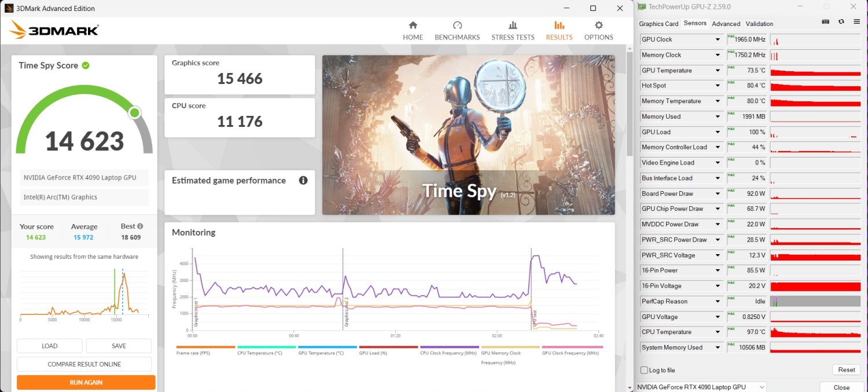The height and width of the screenshot is (392, 868).
Task: Click the Time Spy artwork thumbnail
Action: pos(468,135)
